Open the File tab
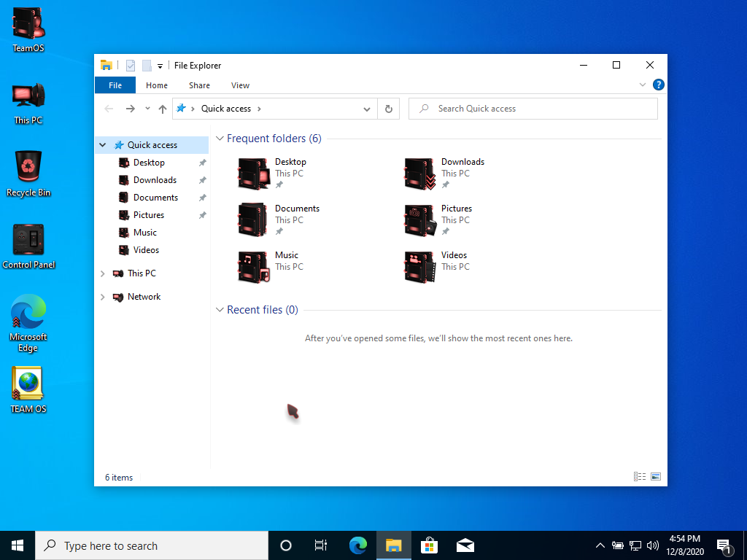This screenshot has width=747, height=560. point(115,85)
